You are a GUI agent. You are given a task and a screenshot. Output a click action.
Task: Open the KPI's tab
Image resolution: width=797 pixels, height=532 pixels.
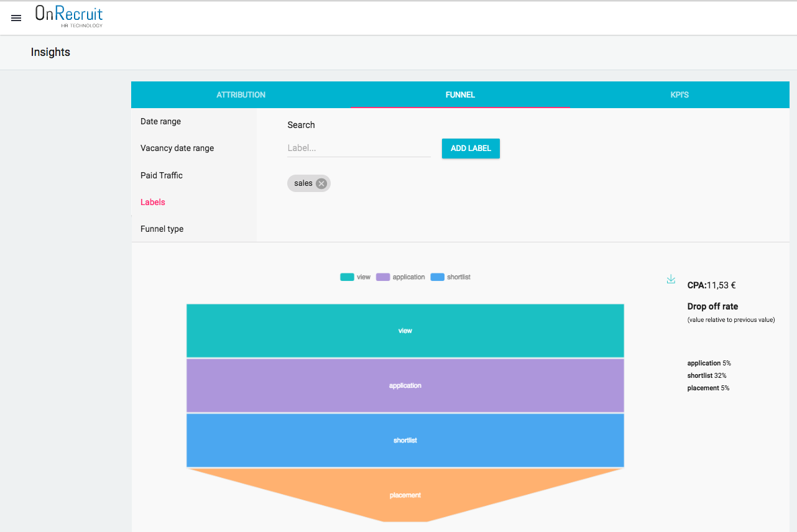pyautogui.click(x=680, y=95)
